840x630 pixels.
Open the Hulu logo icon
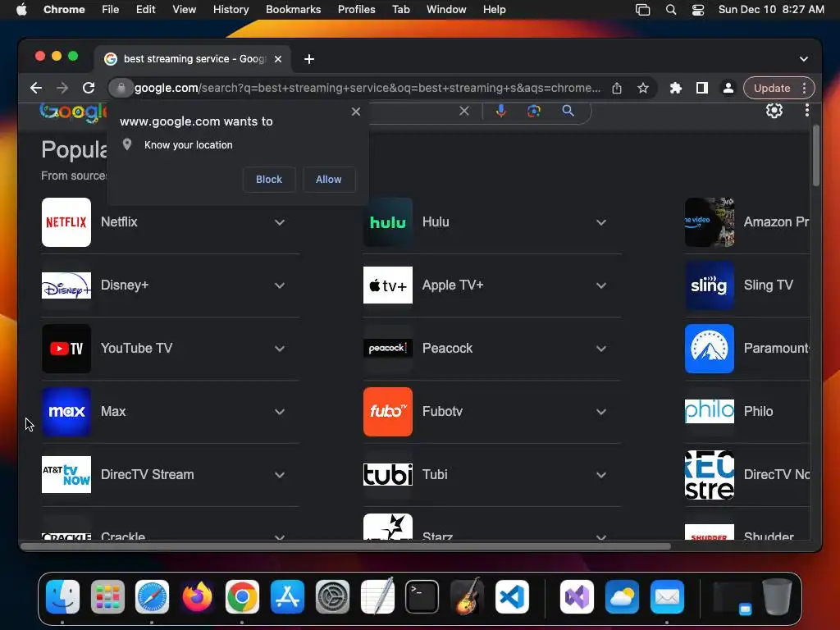[388, 222]
